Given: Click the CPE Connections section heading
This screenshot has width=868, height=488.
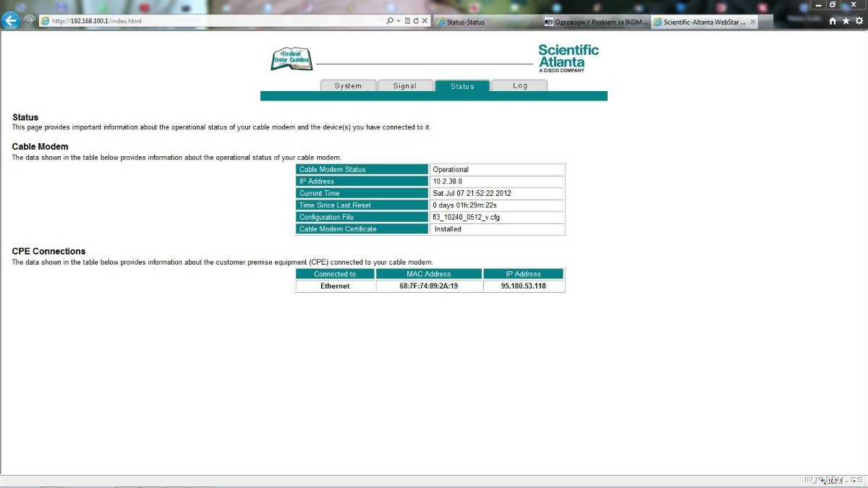Looking at the screenshot, I should (x=49, y=252).
